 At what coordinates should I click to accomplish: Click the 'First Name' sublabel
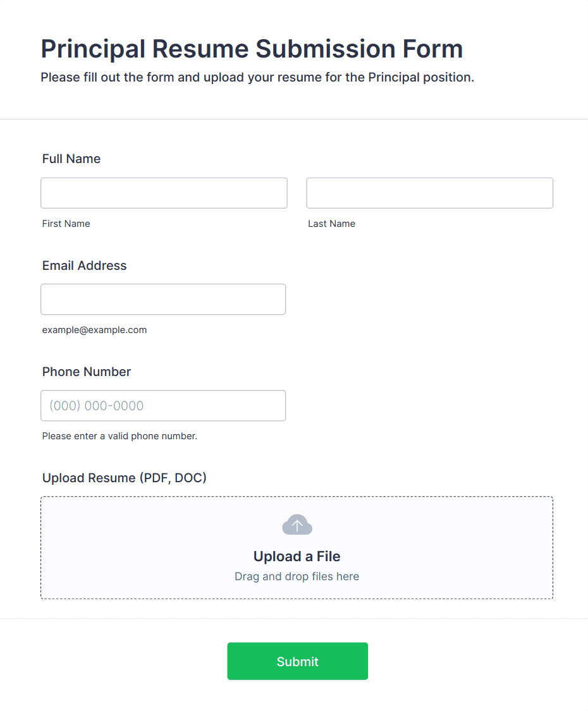[66, 224]
